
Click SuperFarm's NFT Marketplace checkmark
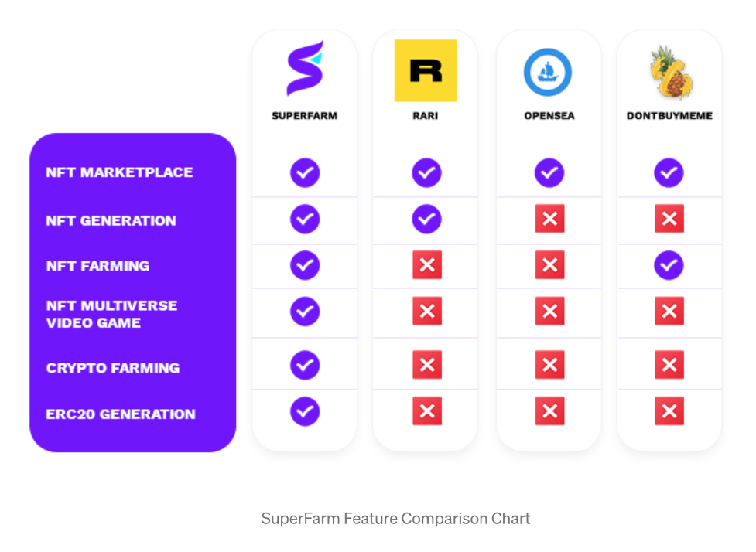click(305, 172)
